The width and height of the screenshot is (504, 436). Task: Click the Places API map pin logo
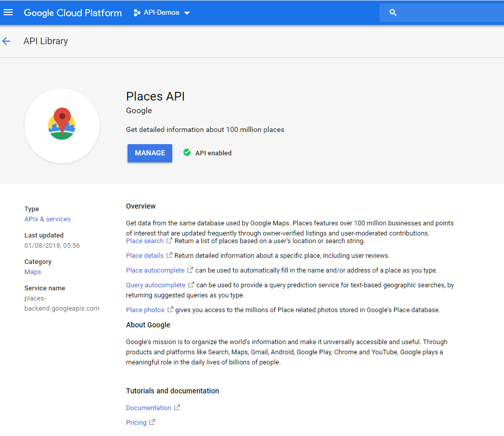tap(62, 125)
